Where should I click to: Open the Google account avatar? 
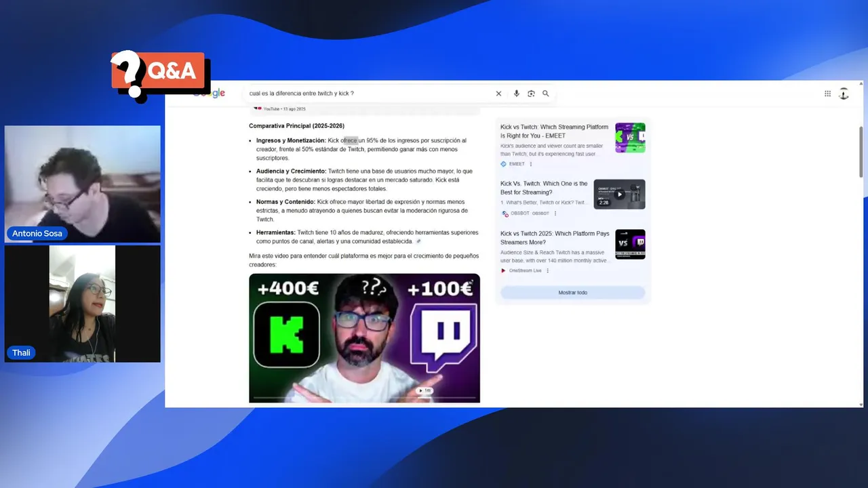pyautogui.click(x=844, y=94)
